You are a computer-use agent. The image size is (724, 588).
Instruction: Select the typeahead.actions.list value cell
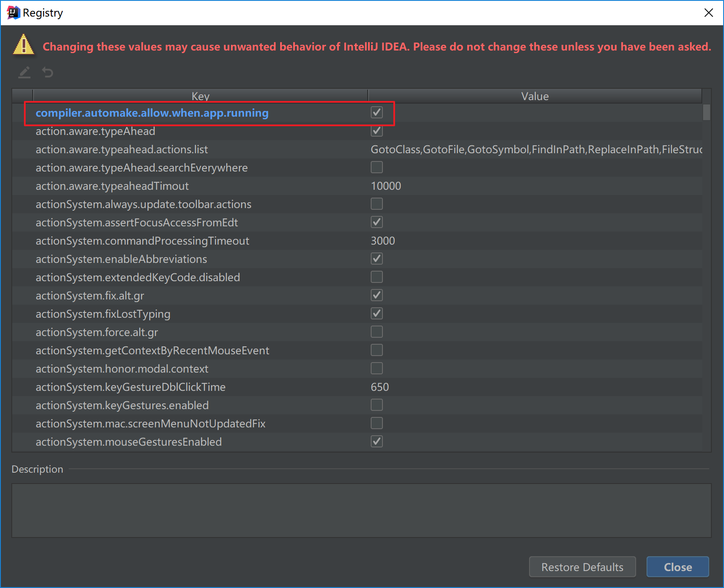[536, 149]
